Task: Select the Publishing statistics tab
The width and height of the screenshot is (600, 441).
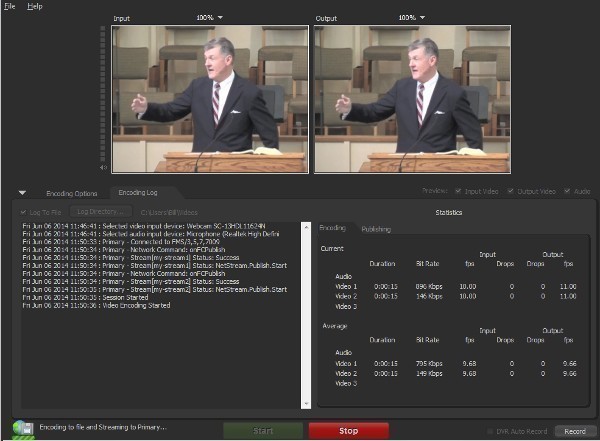Action: (x=376, y=229)
